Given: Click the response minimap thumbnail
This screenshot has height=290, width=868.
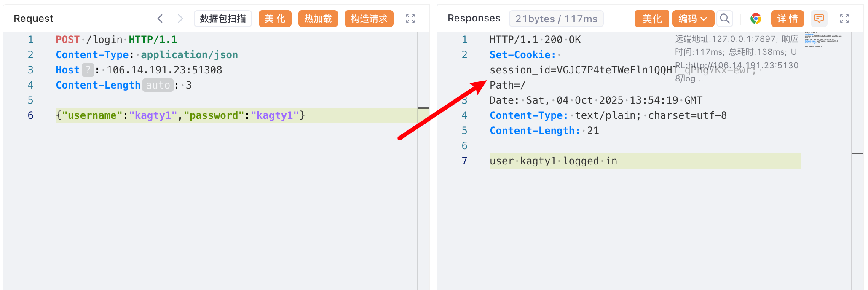Looking at the screenshot, I should click(822, 39).
